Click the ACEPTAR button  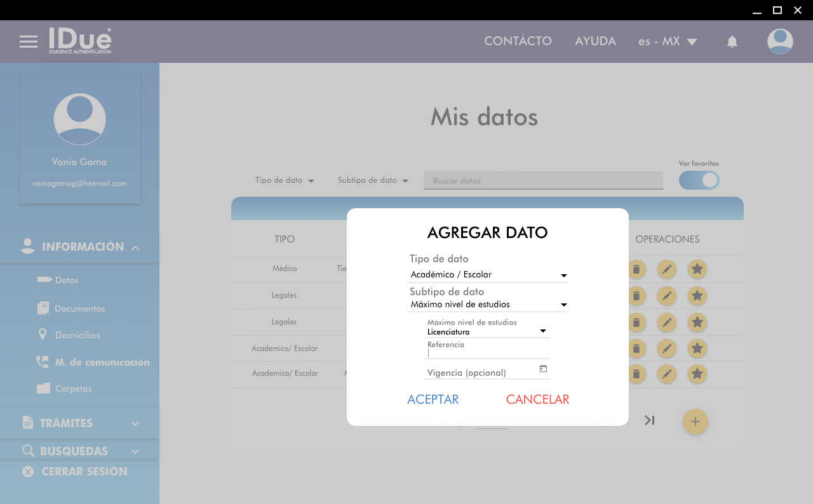pos(433,399)
